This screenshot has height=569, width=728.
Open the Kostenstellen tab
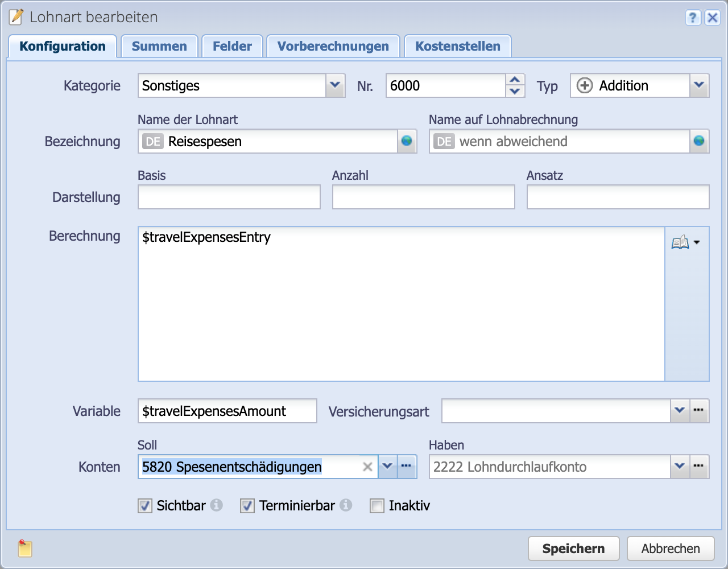tap(457, 47)
